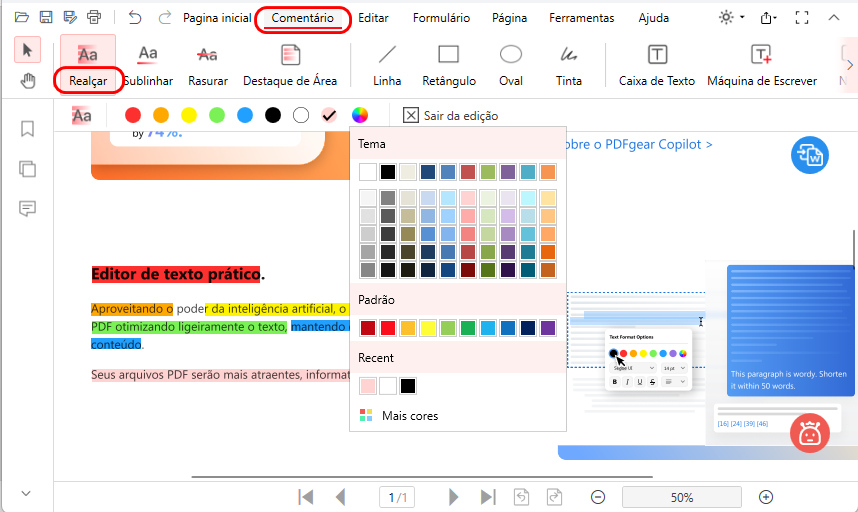Activate the hand pan tool
The image size is (858, 512).
coord(27,81)
